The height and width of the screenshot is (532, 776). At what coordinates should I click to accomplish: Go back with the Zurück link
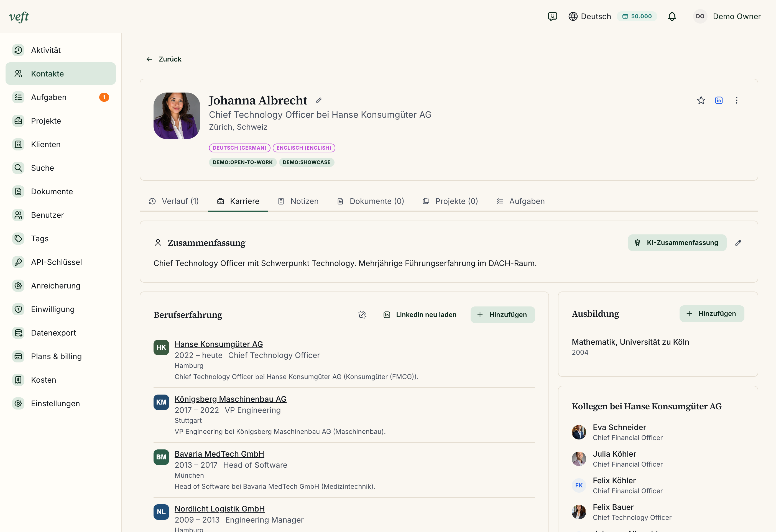[x=164, y=59]
